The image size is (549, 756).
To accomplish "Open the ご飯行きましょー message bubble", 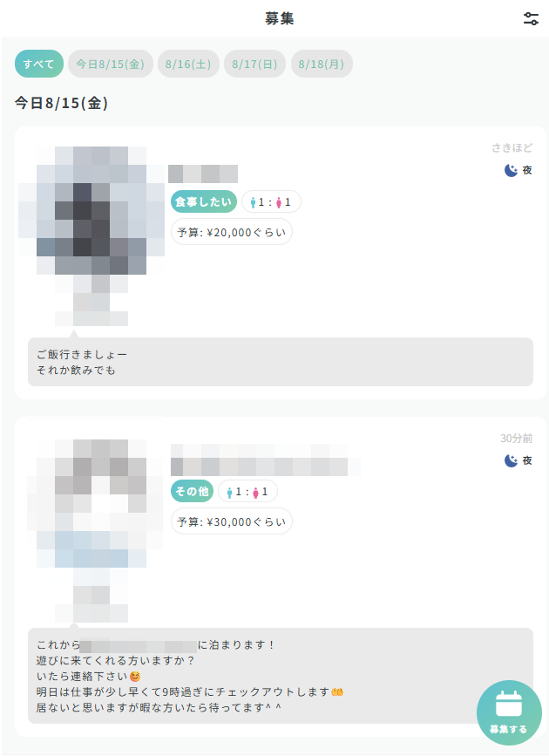I will pos(281,362).
